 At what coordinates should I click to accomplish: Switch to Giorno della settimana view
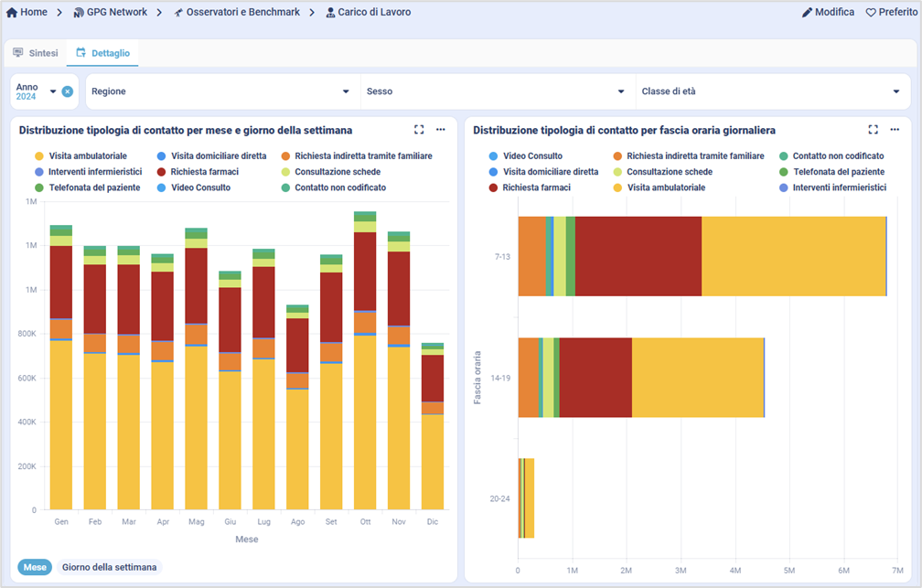click(109, 567)
